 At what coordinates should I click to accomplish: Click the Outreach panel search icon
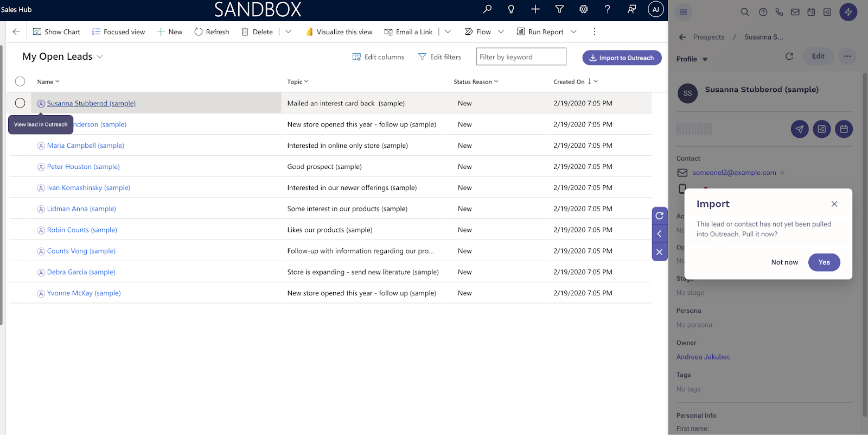[745, 12]
